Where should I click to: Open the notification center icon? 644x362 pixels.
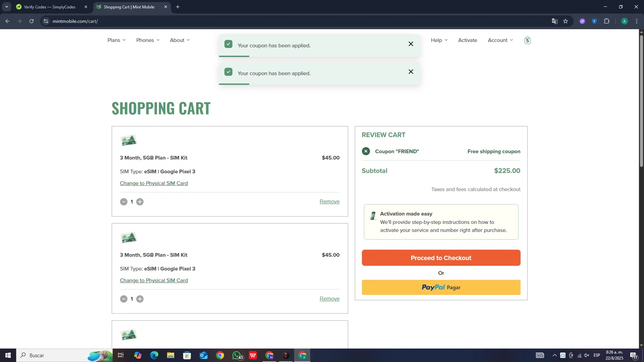634,355
